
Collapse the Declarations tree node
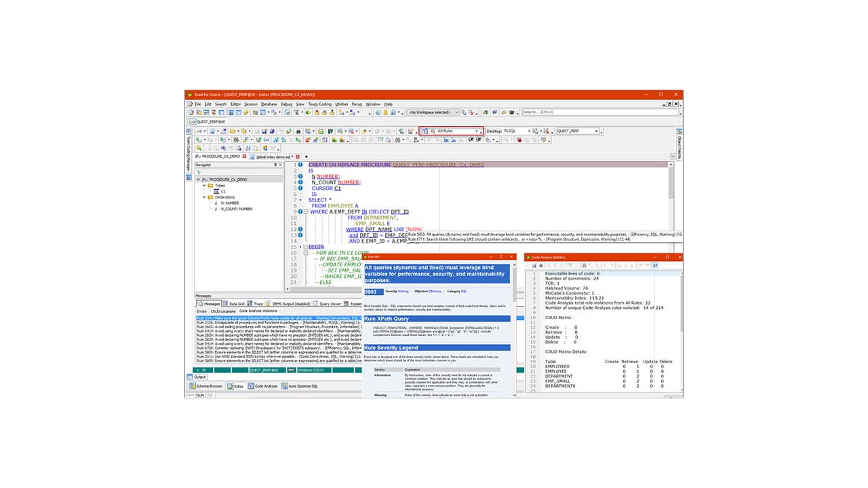(x=204, y=197)
